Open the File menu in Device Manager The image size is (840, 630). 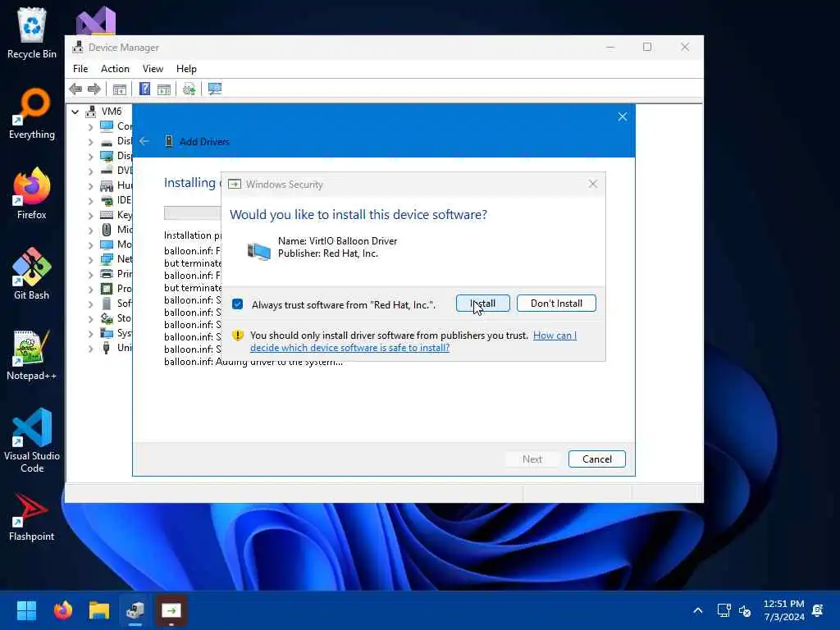point(80,69)
